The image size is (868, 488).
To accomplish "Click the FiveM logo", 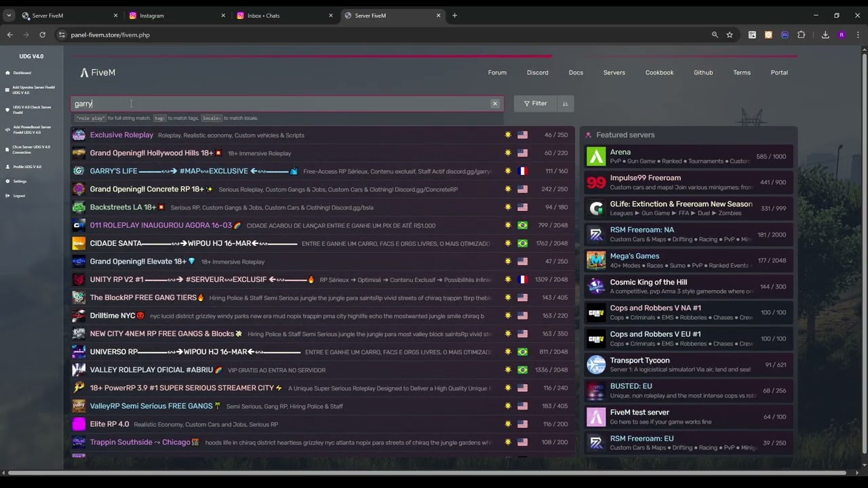I will pyautogui.click(x=98, y=73).
